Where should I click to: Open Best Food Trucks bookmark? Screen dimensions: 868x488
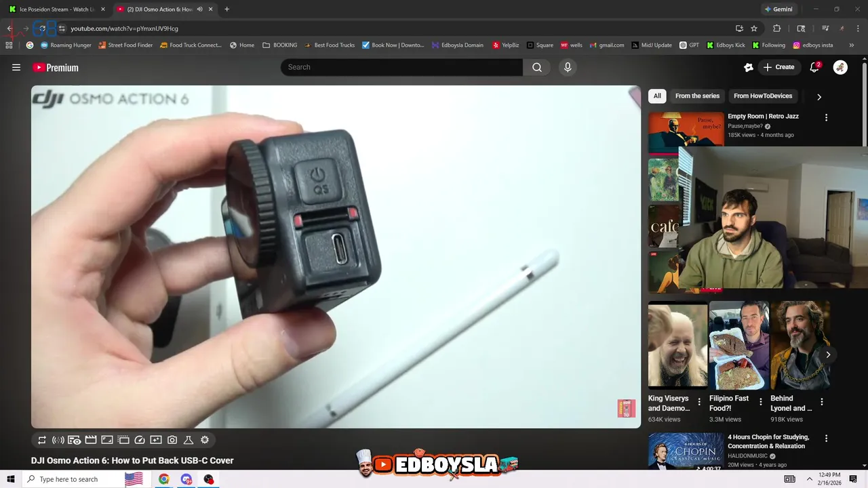click(x=329, y=45)
